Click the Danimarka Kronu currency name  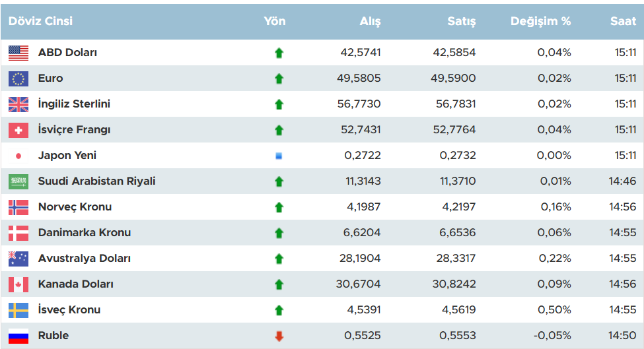(84, 233)
